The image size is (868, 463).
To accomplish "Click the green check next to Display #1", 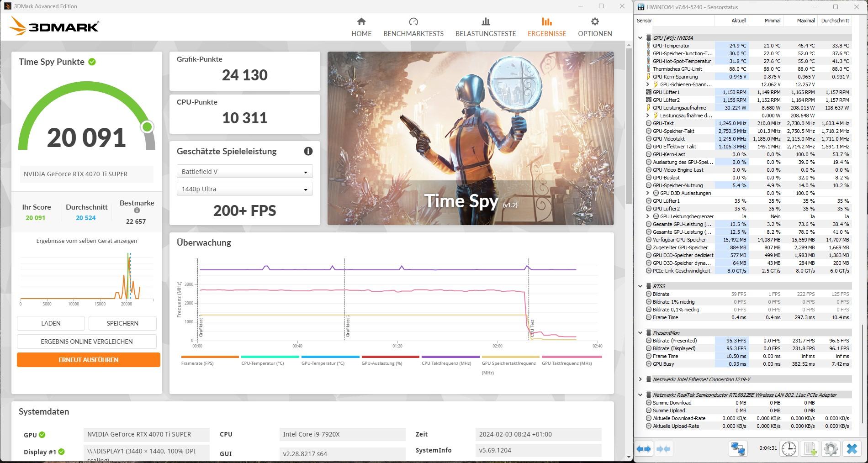I will point(61,452).
